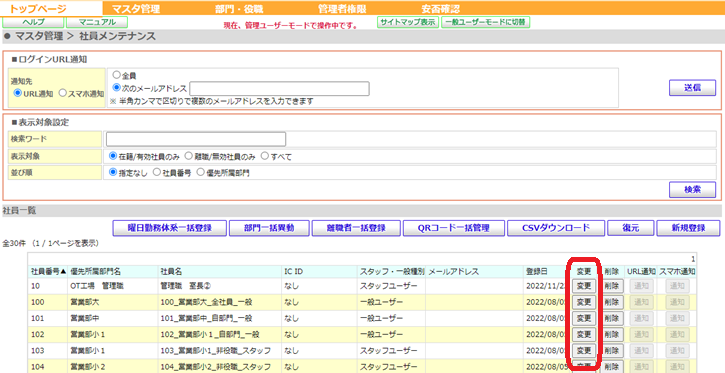Screen dimensions: 725x373
Task: Open 部門一括異動
Action: [269, 228]
